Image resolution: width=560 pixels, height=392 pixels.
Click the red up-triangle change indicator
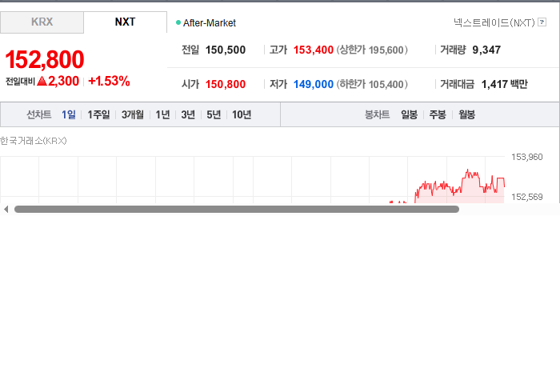(x=42, y=81)
